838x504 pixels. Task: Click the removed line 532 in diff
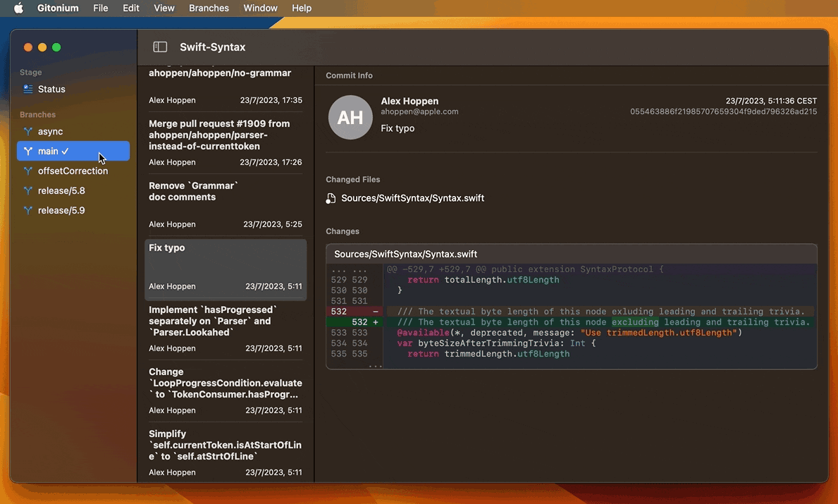tap(572, 312)
